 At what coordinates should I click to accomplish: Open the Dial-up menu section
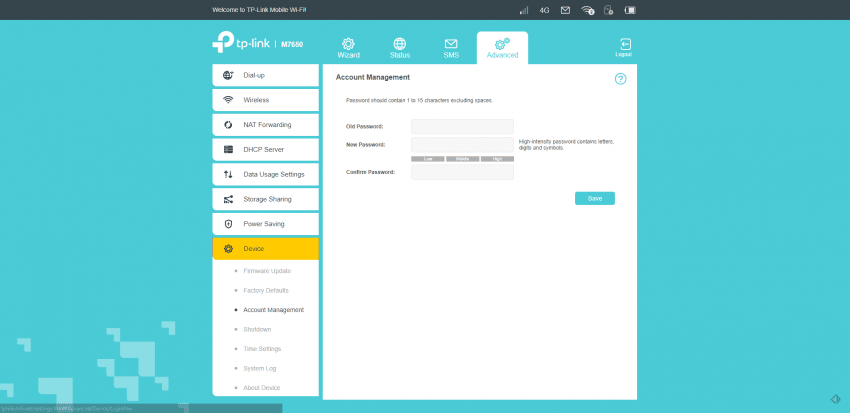[265, 75]
